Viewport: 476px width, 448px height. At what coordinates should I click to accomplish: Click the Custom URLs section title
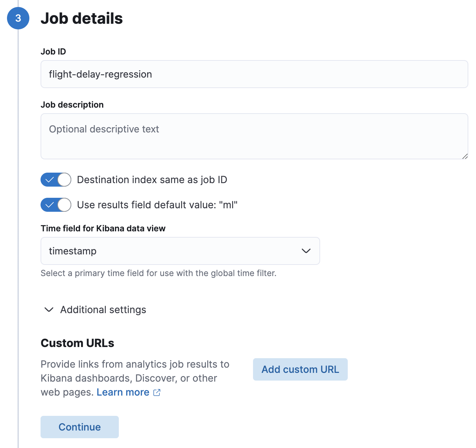(77, 343)
